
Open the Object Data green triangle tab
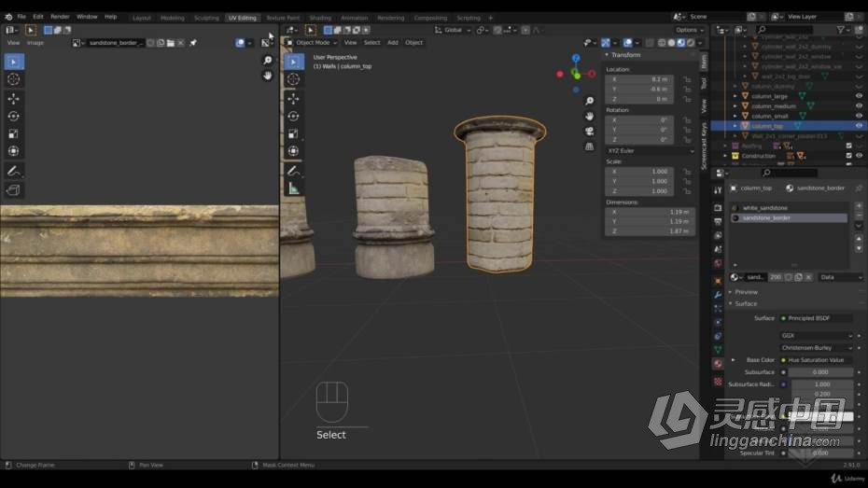[x=718, y=350]
